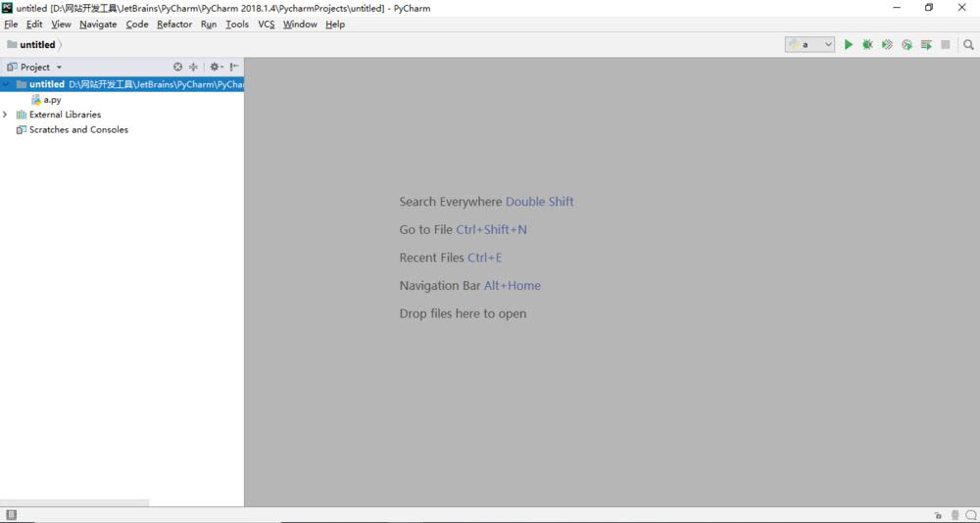Viewport: 980px width, 523px height.
Task: Click the External Libraries bars icon
Action: pyautogui.click(x=22, y=115)
